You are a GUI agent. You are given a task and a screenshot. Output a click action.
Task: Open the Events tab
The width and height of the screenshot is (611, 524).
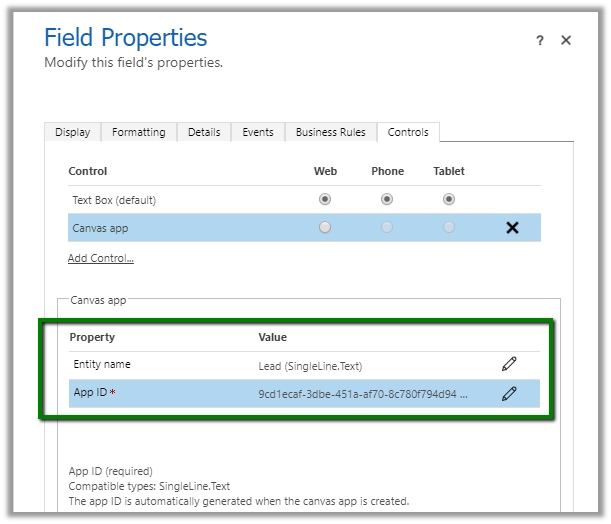(x=258, y=132)
